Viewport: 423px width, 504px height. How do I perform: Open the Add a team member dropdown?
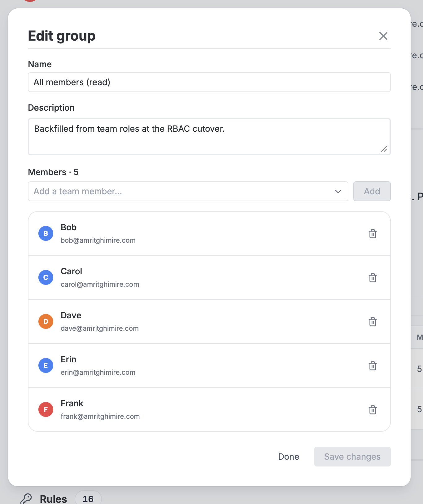(x=188, y=191)
